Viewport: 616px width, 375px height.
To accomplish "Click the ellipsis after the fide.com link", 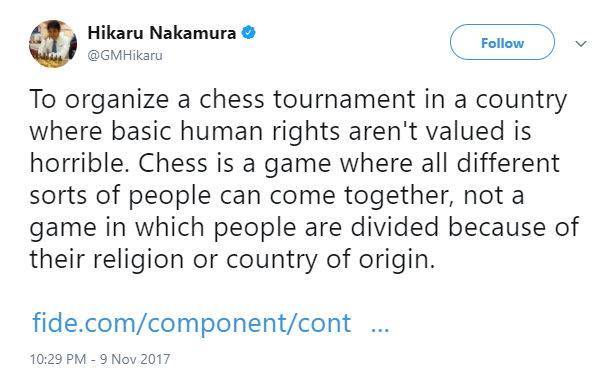I will click(380, 328).
